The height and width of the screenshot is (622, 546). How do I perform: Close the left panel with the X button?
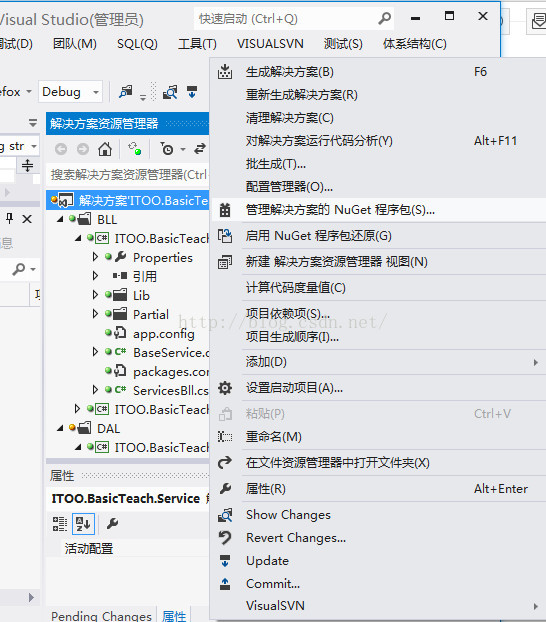pos(27,219)
